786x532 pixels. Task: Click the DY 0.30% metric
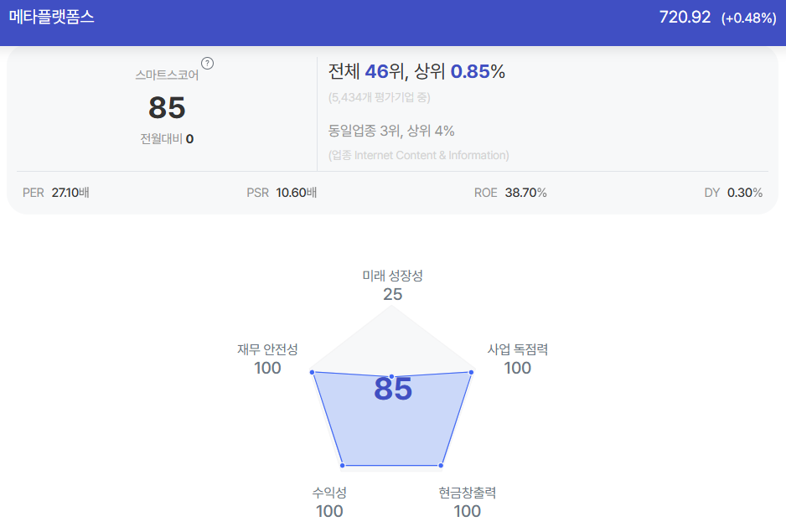[x=733, y=193]
